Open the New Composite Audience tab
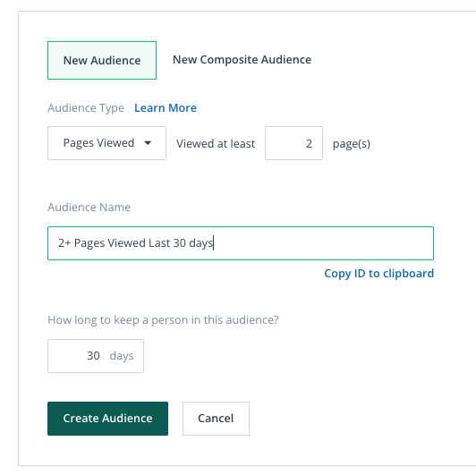476x475 pixels. tap(242, 60)
